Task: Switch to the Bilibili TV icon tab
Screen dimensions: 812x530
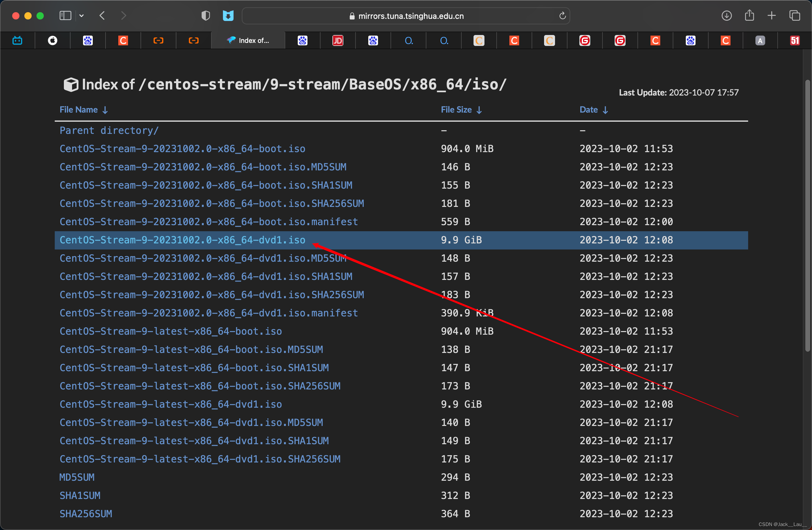Action: click(17, 40)
